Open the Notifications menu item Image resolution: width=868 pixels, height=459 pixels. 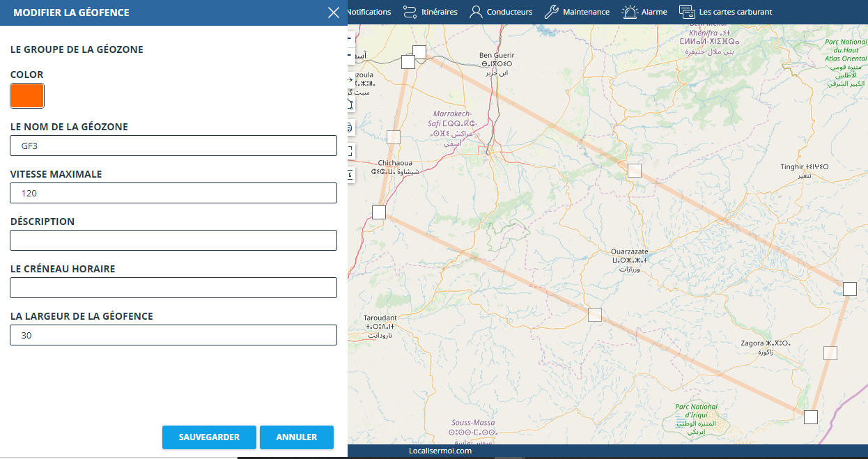pyautogui.click(x=369, y=12)
